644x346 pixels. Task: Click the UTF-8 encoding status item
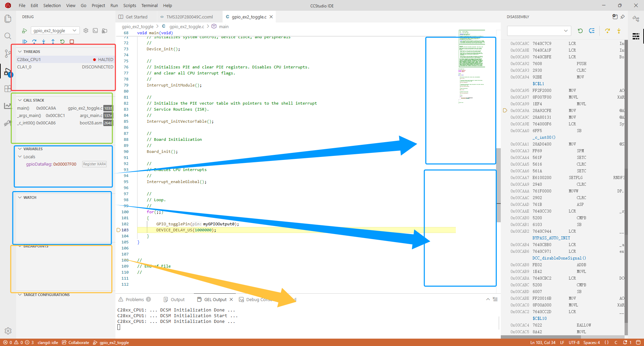point(574,342)
